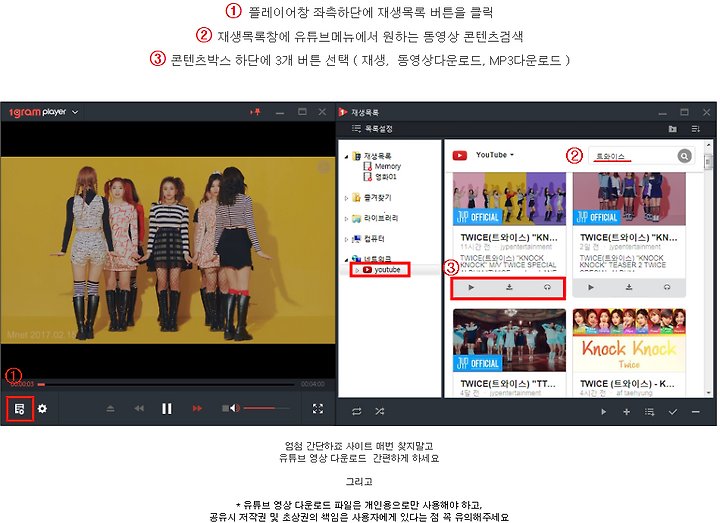Click the folder icon in the playlist toolbar
The width and height of the screenshot is (720, 523).
coord(673,129)
